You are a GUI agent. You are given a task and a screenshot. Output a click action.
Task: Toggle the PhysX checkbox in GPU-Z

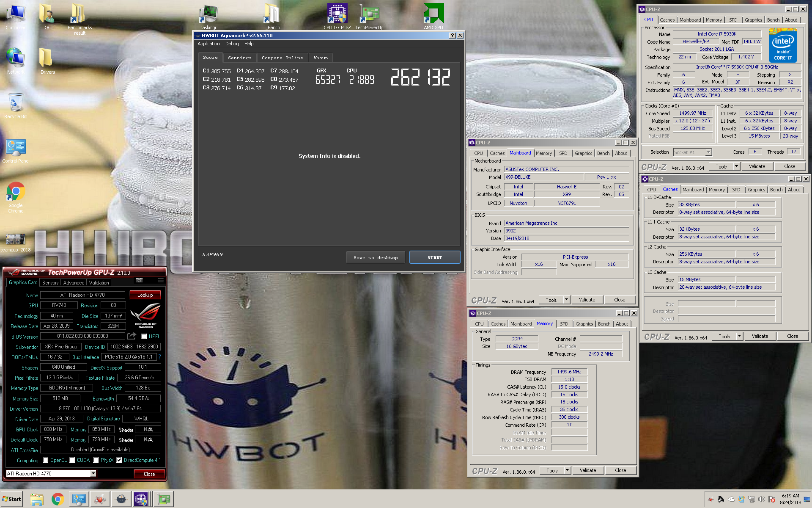click(x=96, y=460)
